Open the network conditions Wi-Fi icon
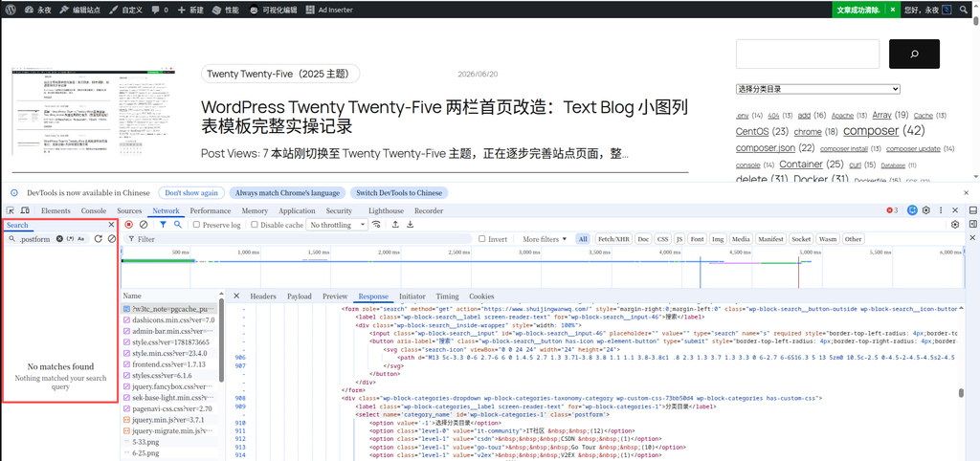This screenshot has height=461, width=980. click(x=375, y=224)
